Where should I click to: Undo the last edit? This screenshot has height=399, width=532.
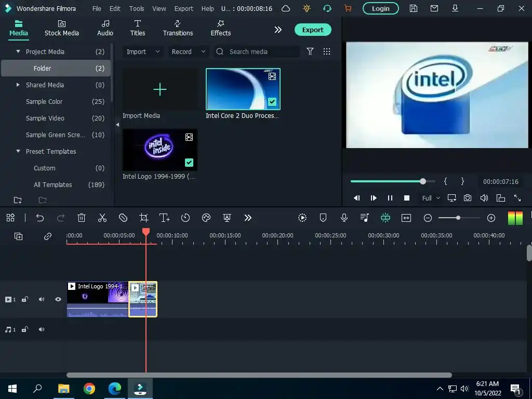(40, 218)
